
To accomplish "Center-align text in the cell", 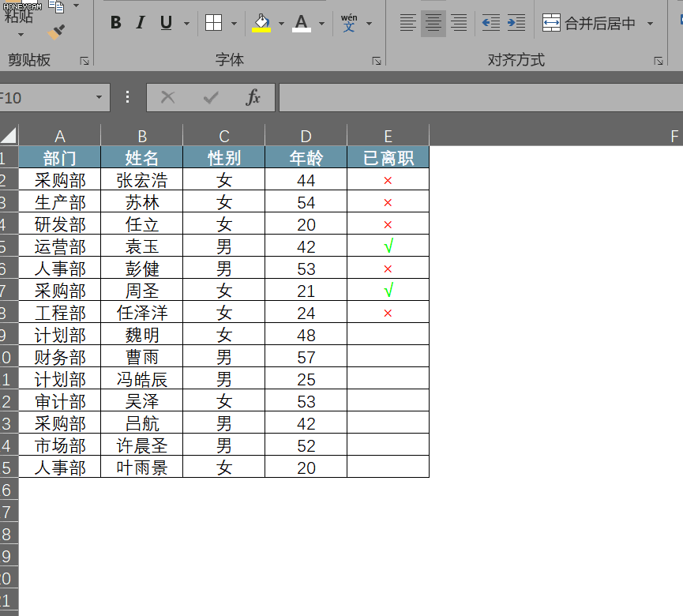I will point(433,23).
